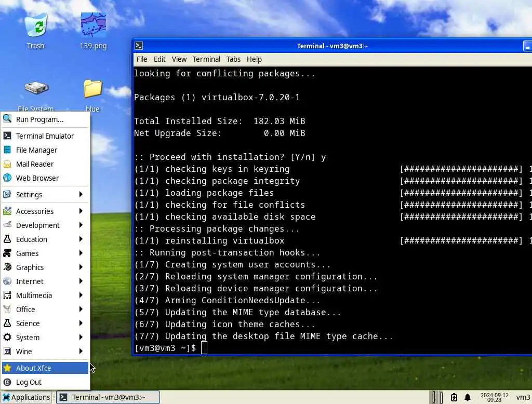Screen dimensions: 532x404
Task: Click the Development category icon
Action: [x=7, y=225]
